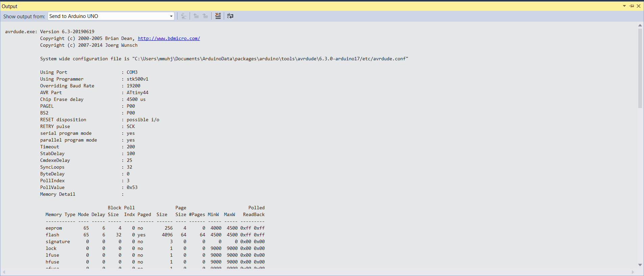Click the 'Chip Erase delay' label

pos(62,99)
